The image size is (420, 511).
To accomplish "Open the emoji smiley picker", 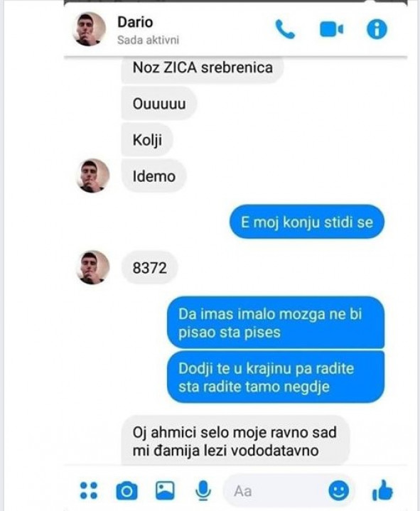I will [x=338, y=491].
